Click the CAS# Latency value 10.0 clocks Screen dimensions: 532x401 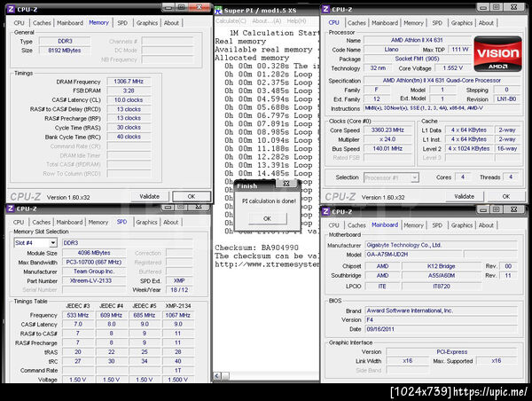tap(129, 100)
